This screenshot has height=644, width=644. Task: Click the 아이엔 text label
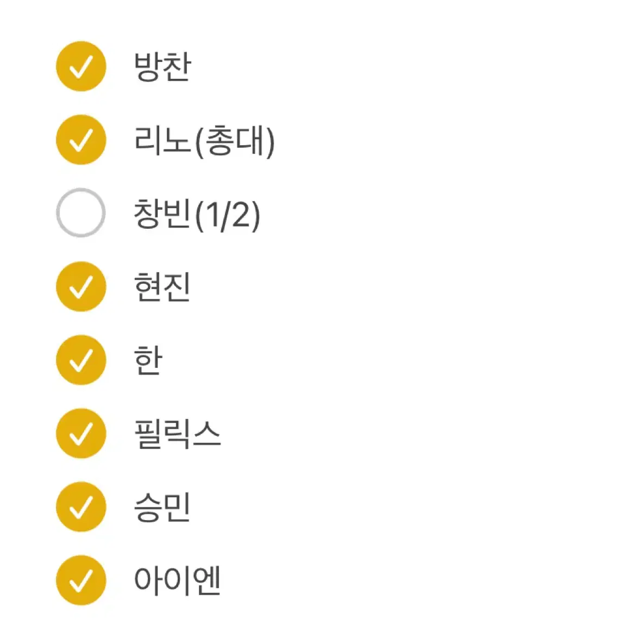click(x=177, y=580)
